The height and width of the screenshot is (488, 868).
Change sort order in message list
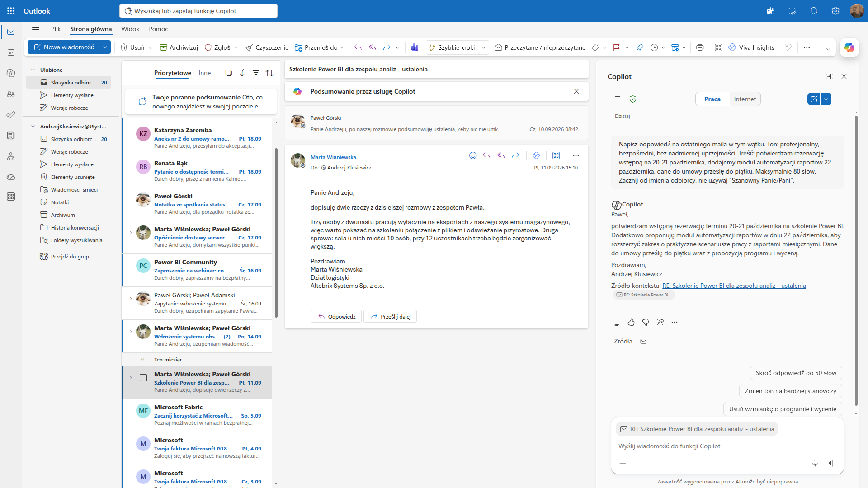pyautogui.click(x=269, y=73)
